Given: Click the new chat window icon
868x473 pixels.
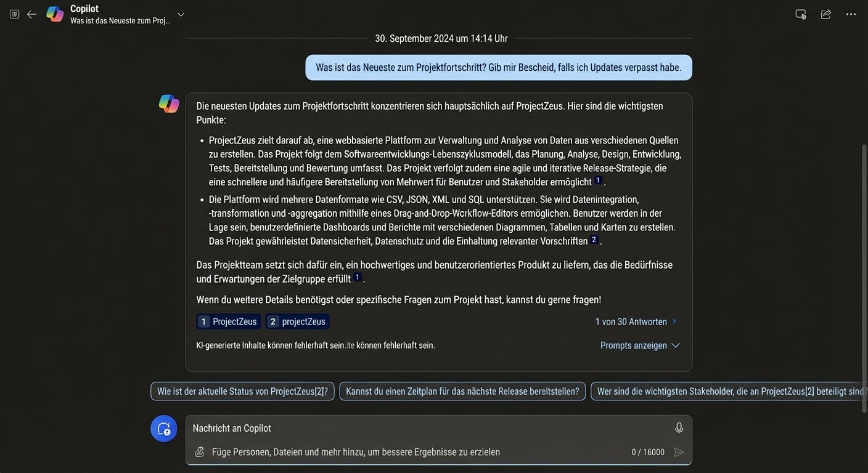Looking at the screenshot, I should click(x=801, y=14).
